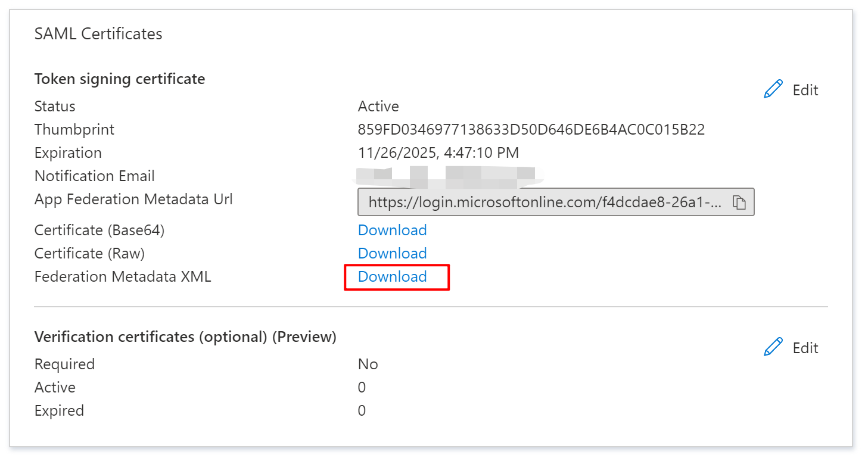Click the Active status value of the certificate
This screenshot has height=455, width=868.
tap(378, 107)
